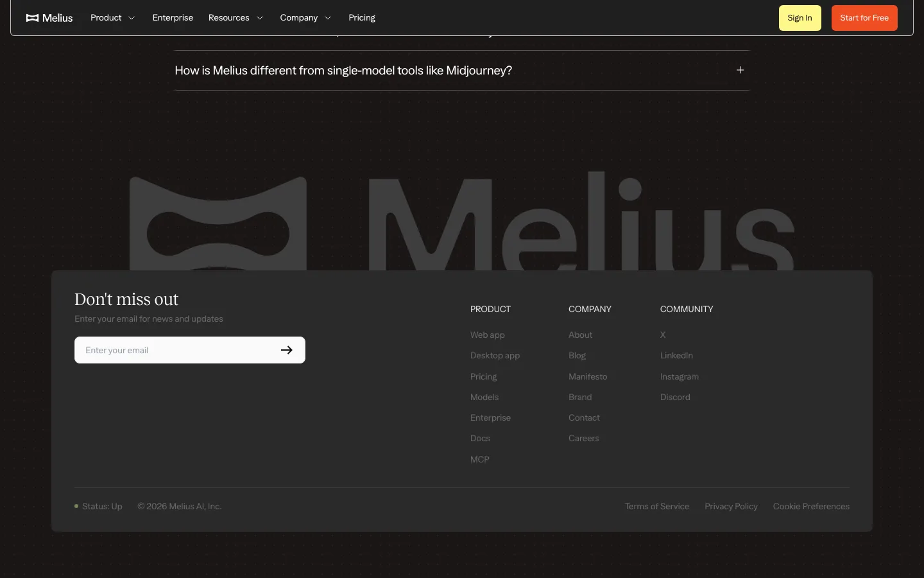Submit email with the arrow icon
Image resolution: width=924 pixels, height=578 pixels.
click(287, 350)
